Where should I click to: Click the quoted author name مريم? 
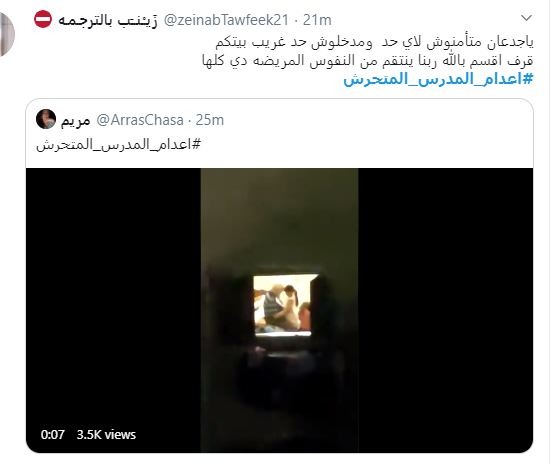(75, 121)
